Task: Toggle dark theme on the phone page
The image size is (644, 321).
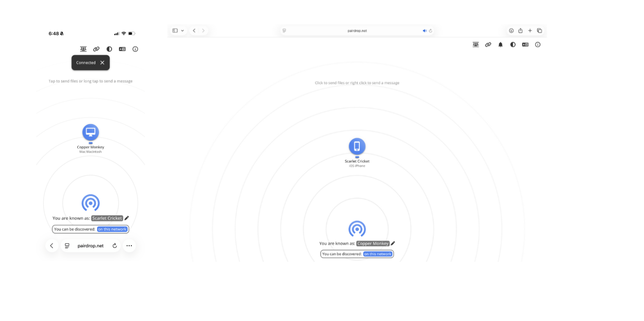Action: (x=109, y=49)
